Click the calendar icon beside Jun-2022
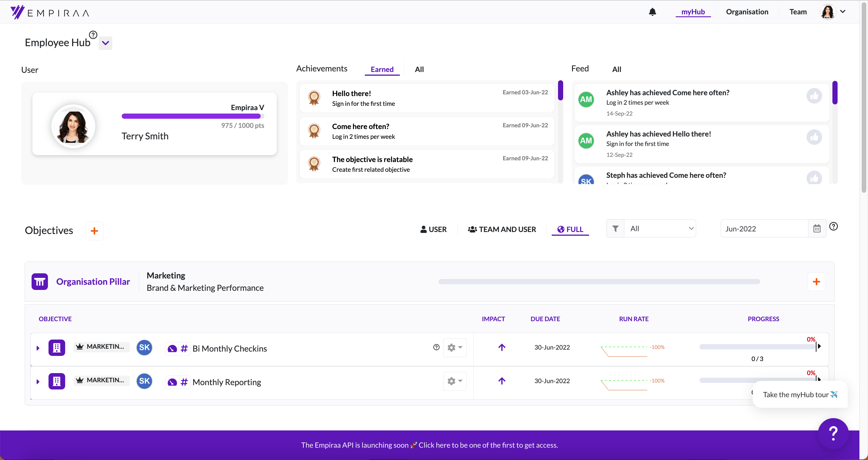 (x=817, y=229)
